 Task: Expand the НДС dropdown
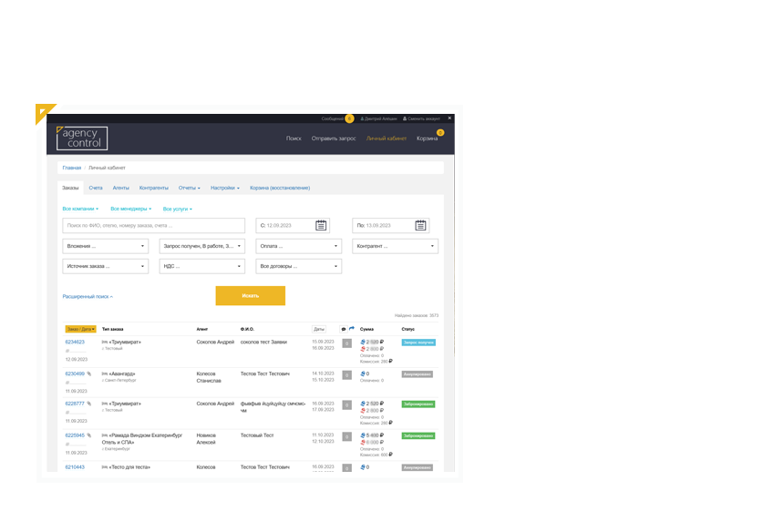point(202,266)
